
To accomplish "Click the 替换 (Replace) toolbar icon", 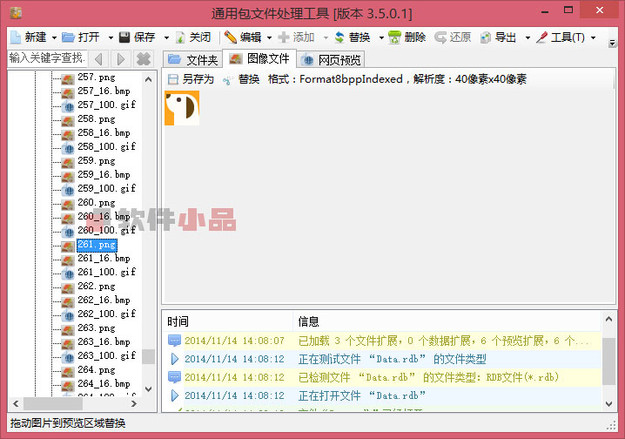I will pos(340,37).
